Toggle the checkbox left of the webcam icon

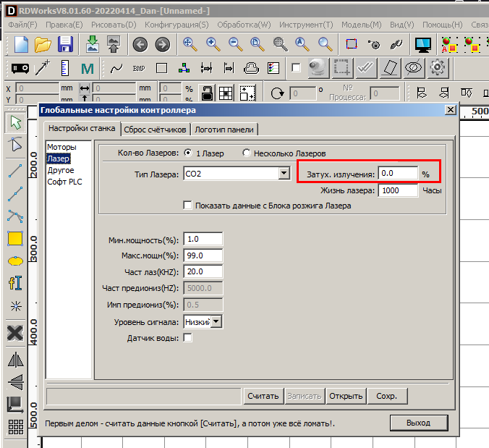click(x=296, y=68)
